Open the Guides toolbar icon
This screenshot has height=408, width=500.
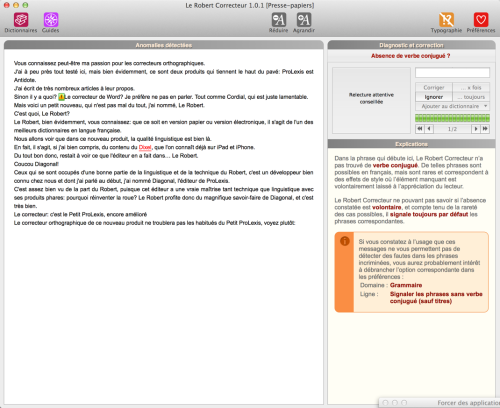tap(51, 20)
